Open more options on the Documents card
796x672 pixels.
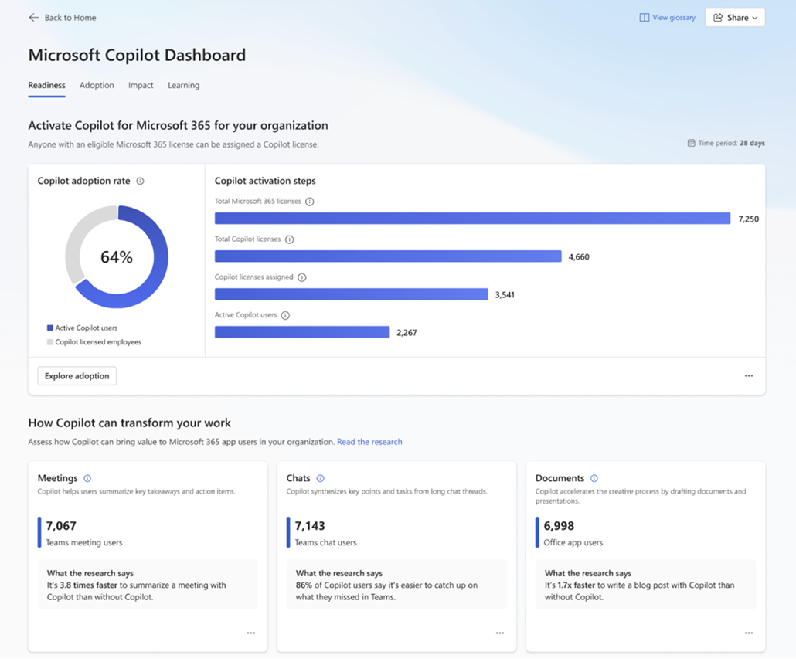pyautogui.click(x=748, y=633)
